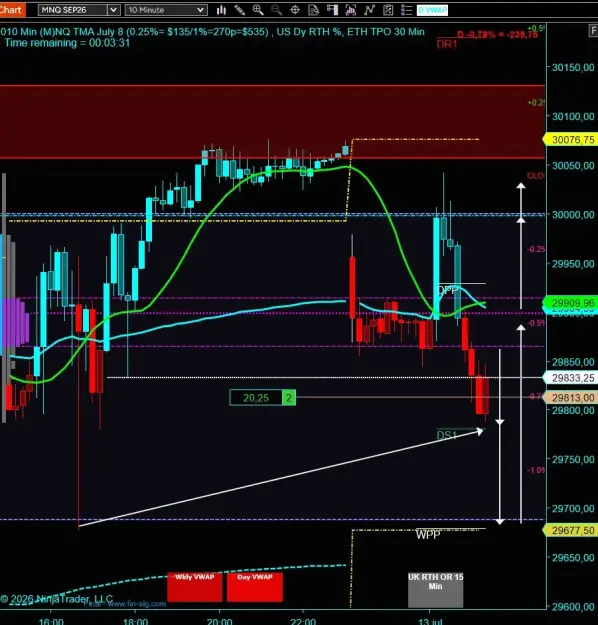Select the 20,25 order marker label
Image resolution: width=598 pixels, height=625 pixels.
pyautogui.click(x=256, y=398)
